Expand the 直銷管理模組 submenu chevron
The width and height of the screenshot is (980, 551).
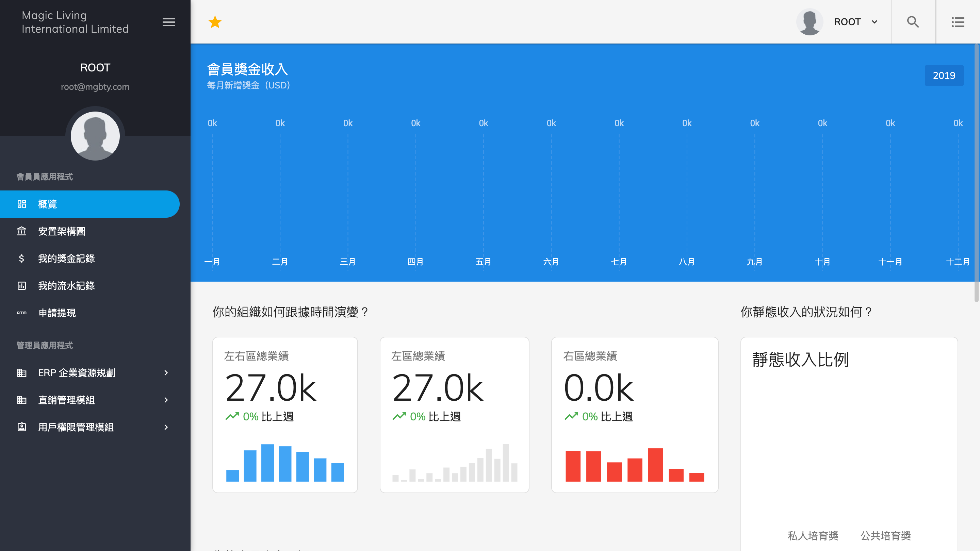(166, 400)
